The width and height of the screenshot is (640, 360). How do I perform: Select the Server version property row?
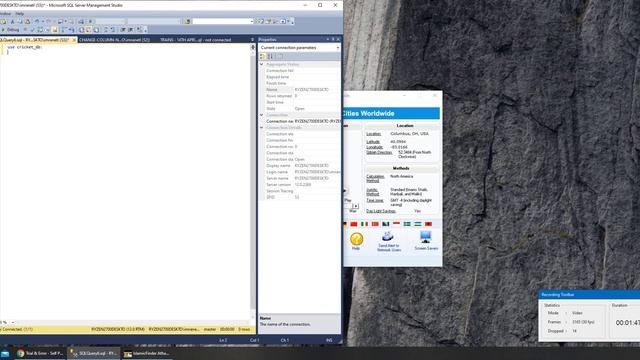302,184
